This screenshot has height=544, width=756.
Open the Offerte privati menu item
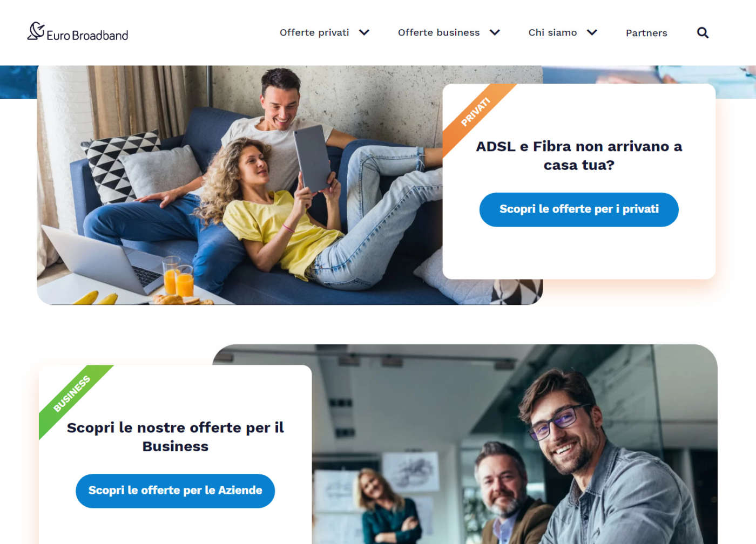(x=314, y=32)
